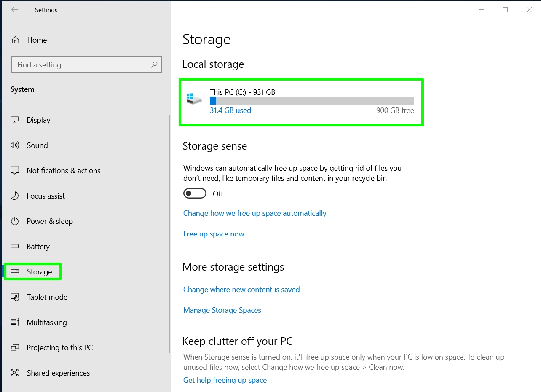Image resolution: width=541 pixels, height=392 pixels.
Task: Click the Battery icon
Action: [x=15, y=246]
